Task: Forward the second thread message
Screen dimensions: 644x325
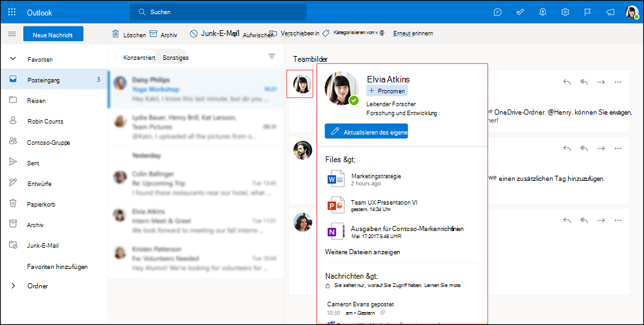Action: coord(601,148)
